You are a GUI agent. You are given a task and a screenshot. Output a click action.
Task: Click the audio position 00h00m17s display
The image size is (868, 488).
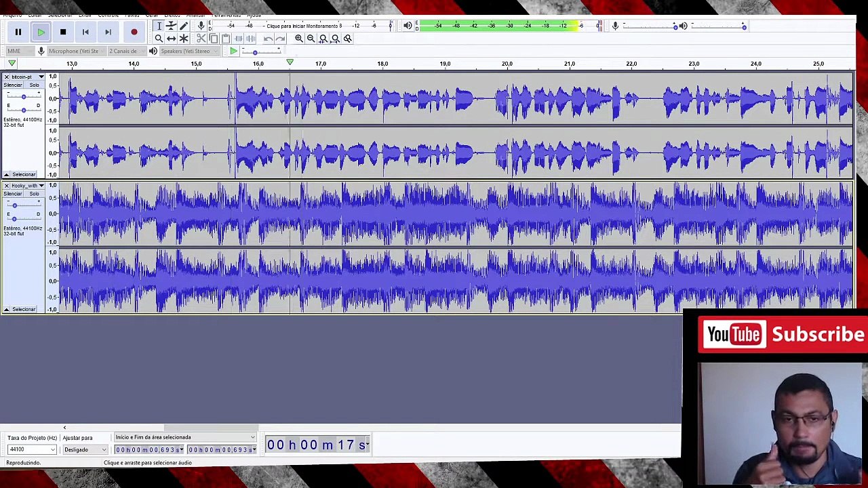pyautogui.click(x=317, y=445)
